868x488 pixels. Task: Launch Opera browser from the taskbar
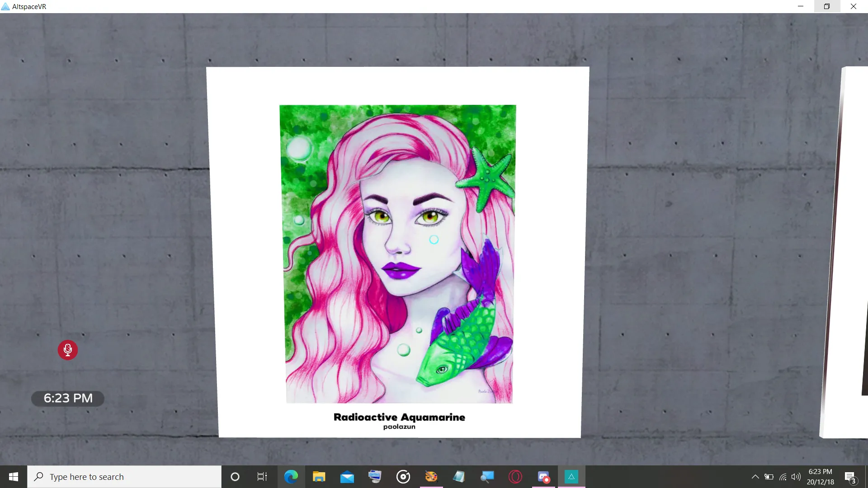(x=515, y=477)
